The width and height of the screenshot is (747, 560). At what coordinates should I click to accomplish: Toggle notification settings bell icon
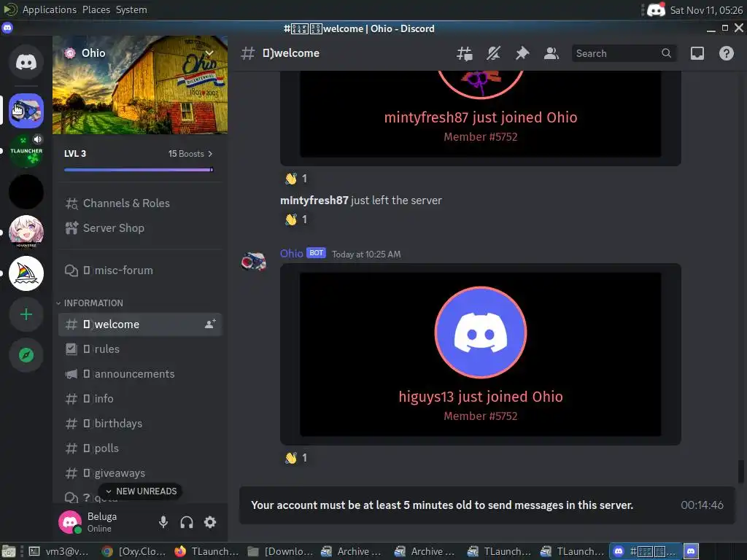494,53
